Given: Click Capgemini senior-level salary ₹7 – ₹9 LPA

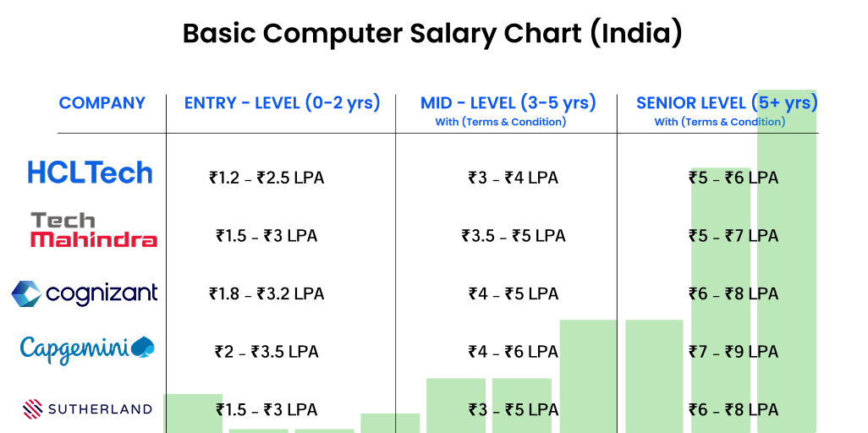Looking at the screenshot, I should [733, 352].
